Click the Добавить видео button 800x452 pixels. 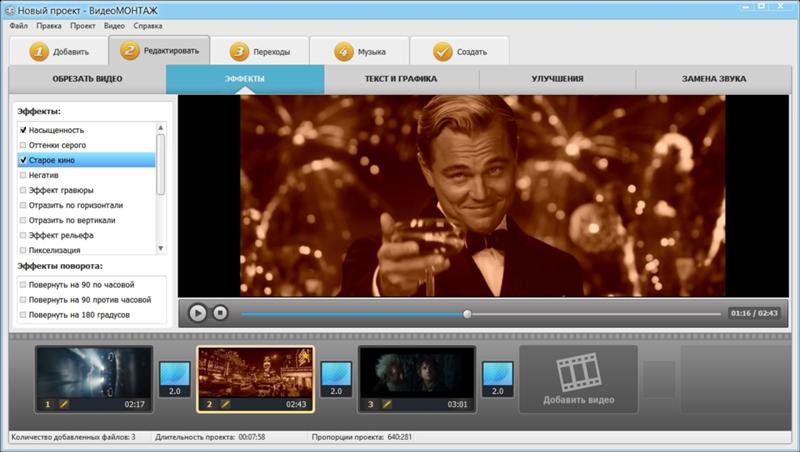pyautogui.click(x=579, y=379)
